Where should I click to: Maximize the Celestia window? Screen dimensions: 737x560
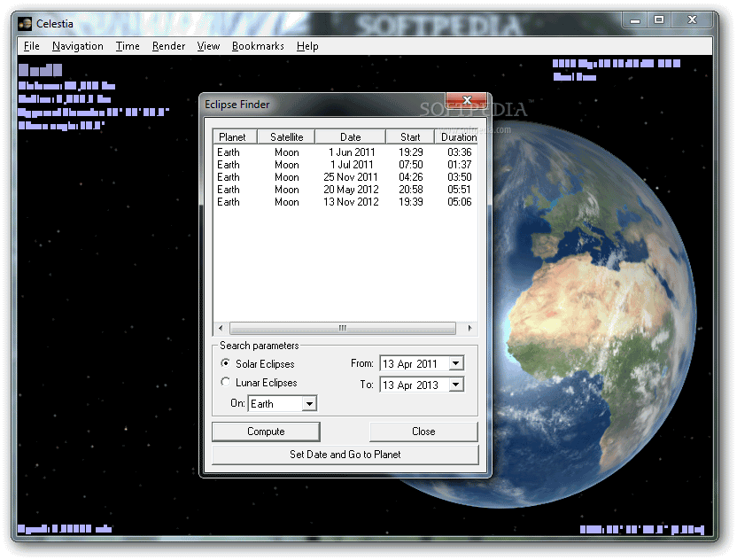[659, 19]
